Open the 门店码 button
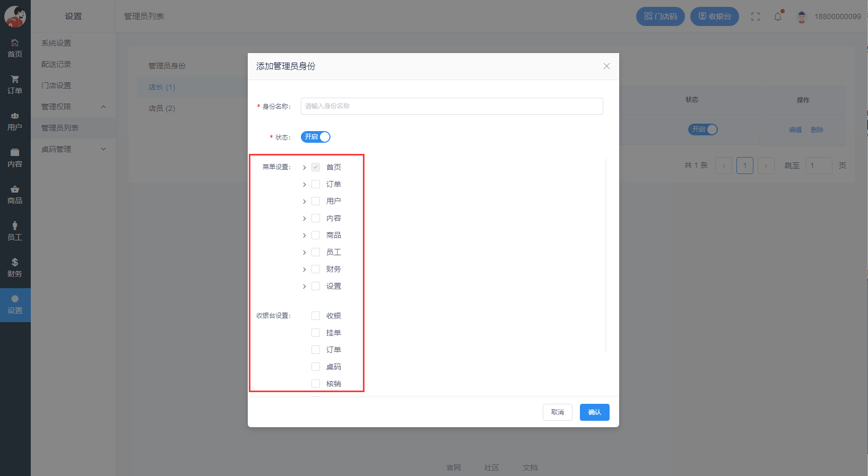 coord(661,16)
